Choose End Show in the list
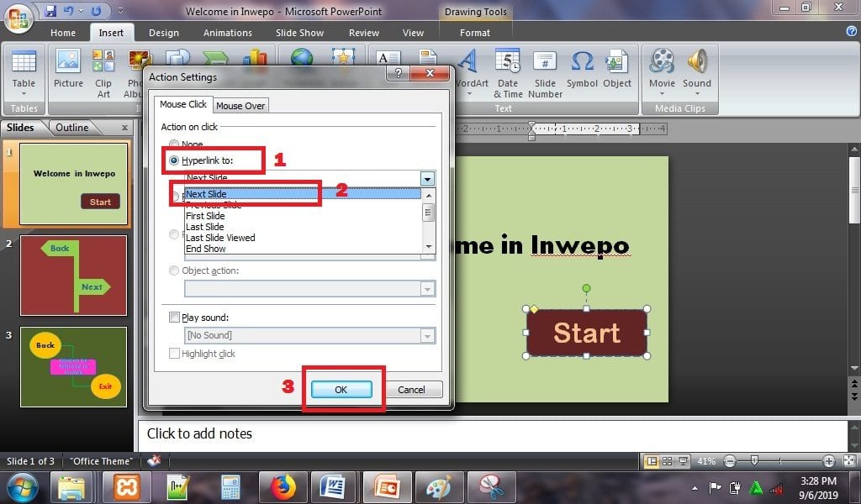The width and height of the screenshot is (861, 504). pyautogui.click(x=303, y=249)
